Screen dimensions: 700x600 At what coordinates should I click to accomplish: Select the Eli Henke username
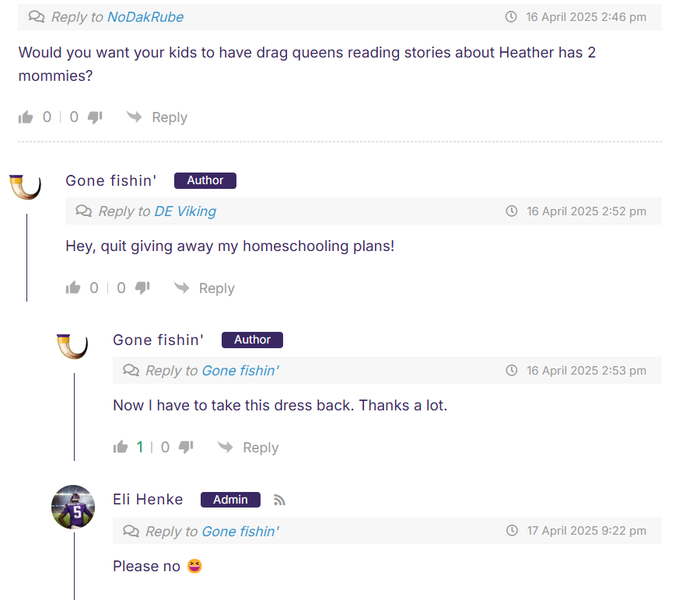[148, 499]
